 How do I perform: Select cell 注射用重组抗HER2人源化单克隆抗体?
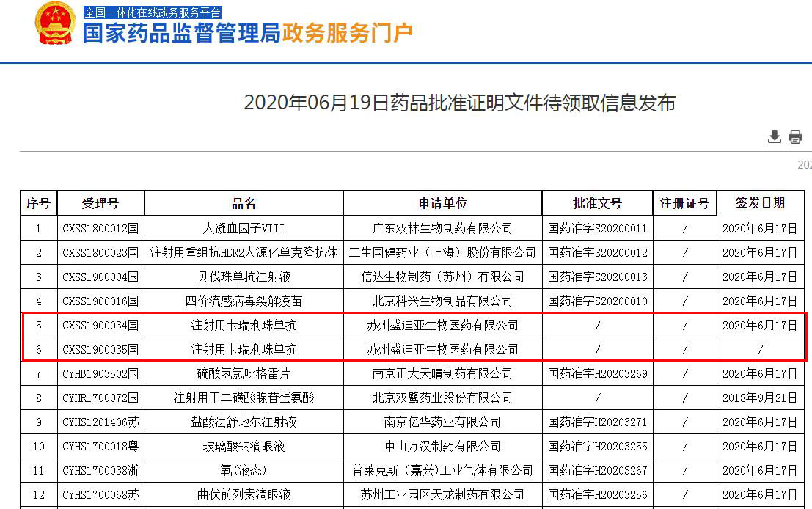pos(244,253)
